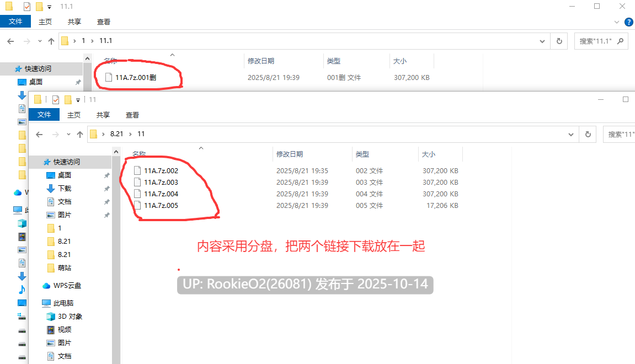Open 萌站 folder in sidebar
Viewport: 635px width, 364px height.
tap(65, 268)
